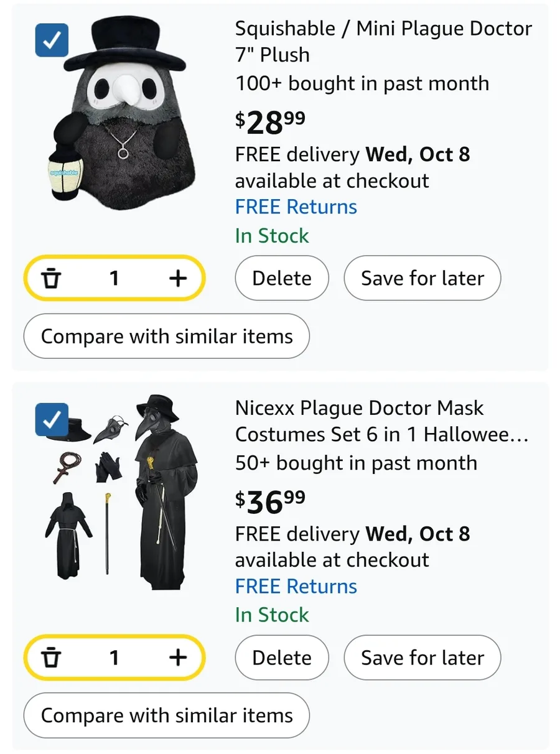Save the Nicexx costume for later

pyautogui.click(x=422, y=658)
